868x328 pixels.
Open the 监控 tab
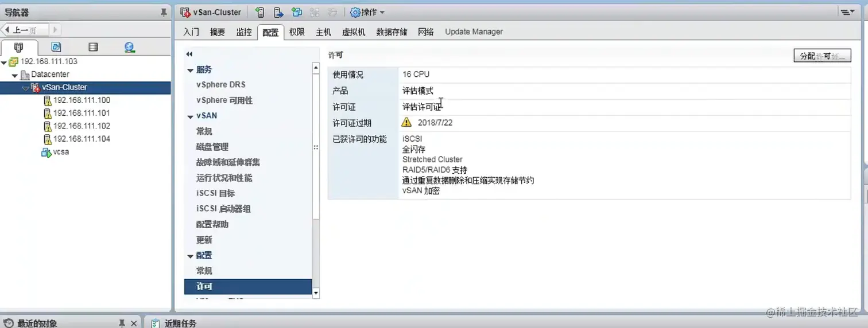(244, 32)
